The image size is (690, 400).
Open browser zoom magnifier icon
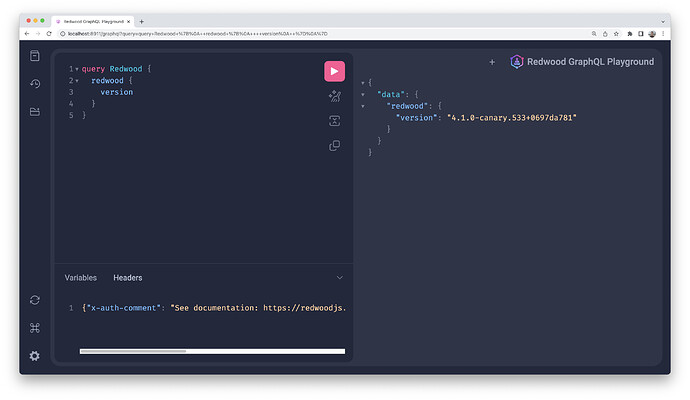tap(594, 33)
